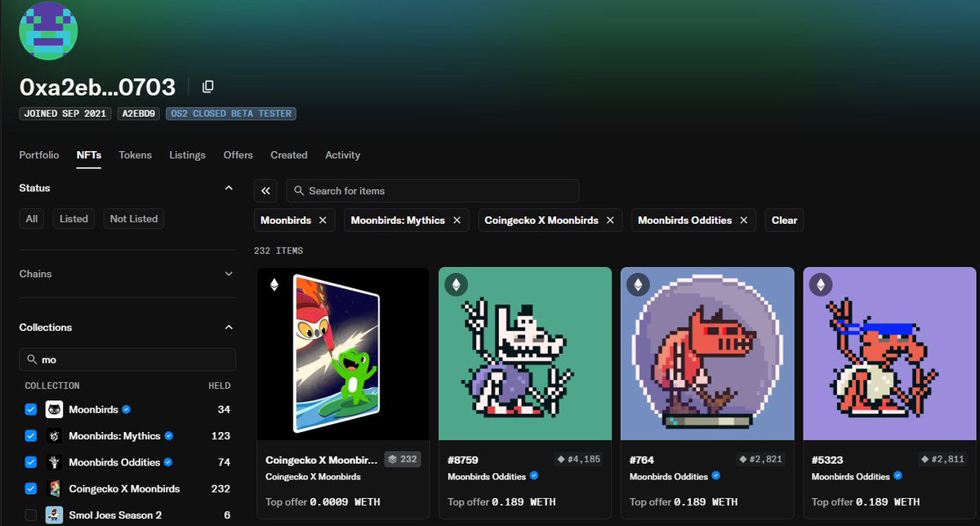This screenshot has width=980, height=526.
Task: Click Ethereum chain badge on #764 card
Action: point(638,284)
